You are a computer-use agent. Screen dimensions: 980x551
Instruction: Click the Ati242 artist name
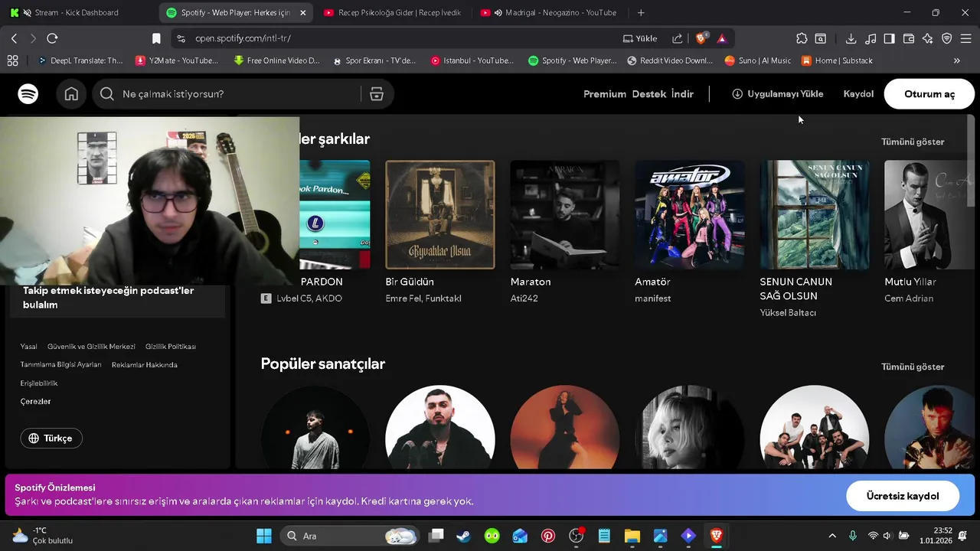[524, 298]
